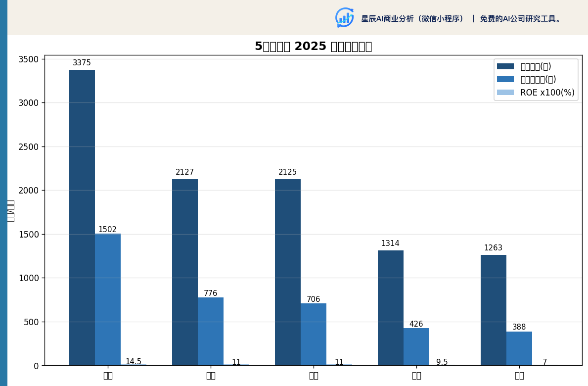Click the blue bar labeled 1502
Image resolution: width=588 pixels, height=386 pixels.
[x=108, y=299]
